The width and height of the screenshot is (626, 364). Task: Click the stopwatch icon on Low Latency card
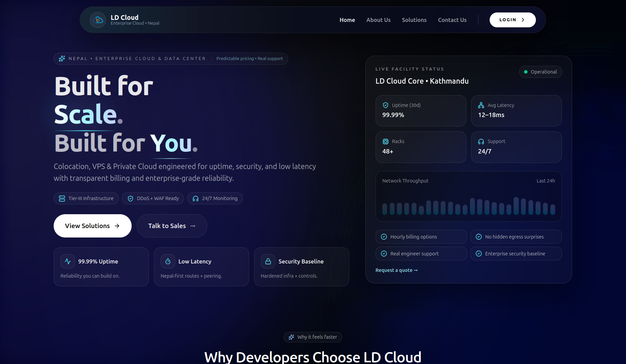(168, 261)
